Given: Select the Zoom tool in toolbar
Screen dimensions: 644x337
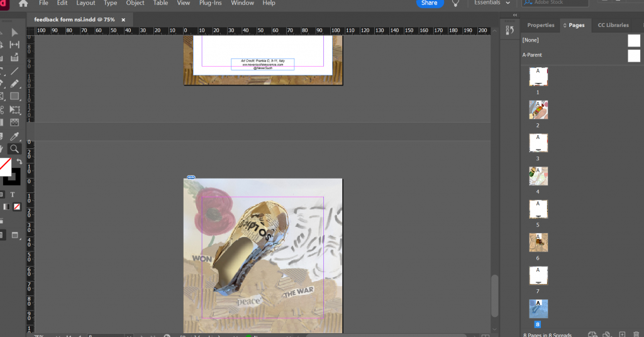Looking at the screenshot, I should point(14,149).
